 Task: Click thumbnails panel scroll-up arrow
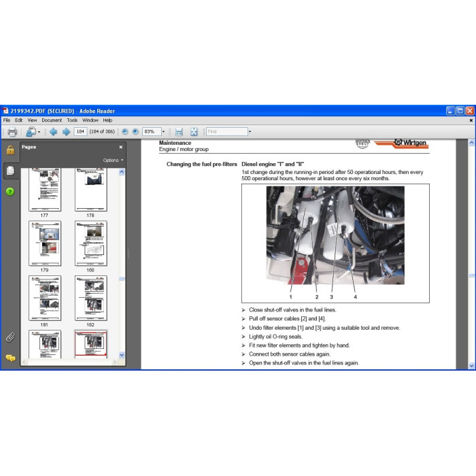[122, 172]
